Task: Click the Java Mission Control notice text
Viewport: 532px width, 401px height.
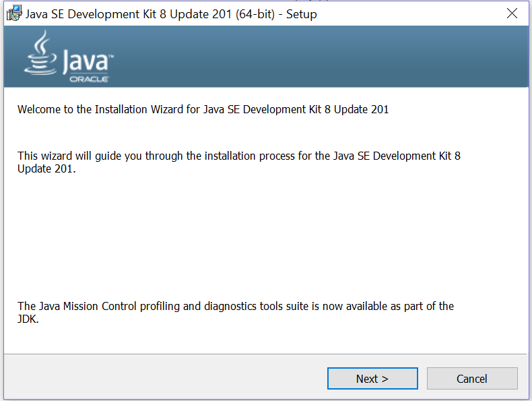Action: [236, 313]
